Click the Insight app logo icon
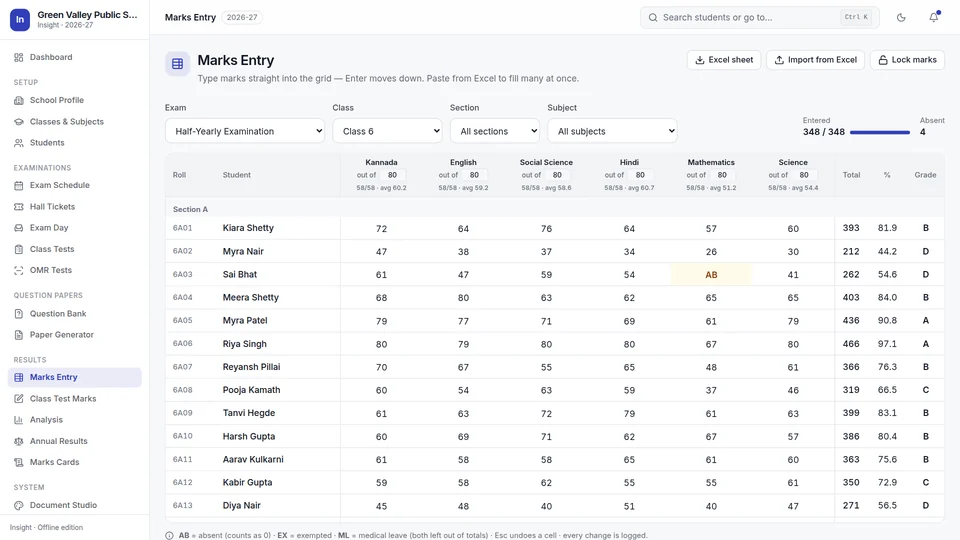 point(20,20)
